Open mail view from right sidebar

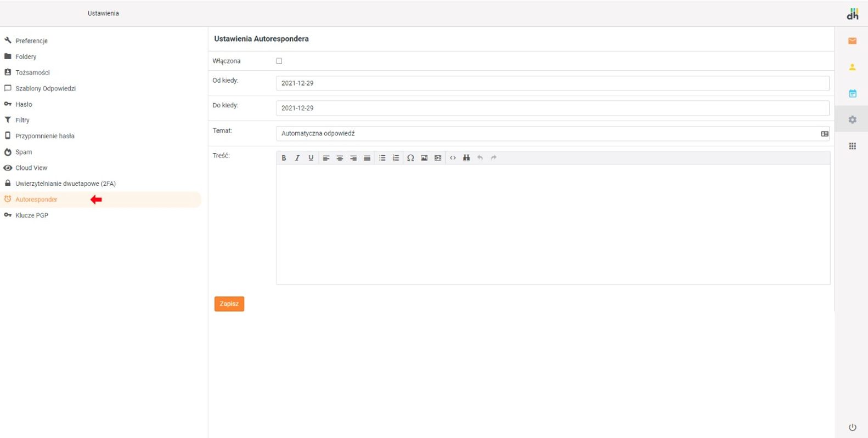(852, 41)
